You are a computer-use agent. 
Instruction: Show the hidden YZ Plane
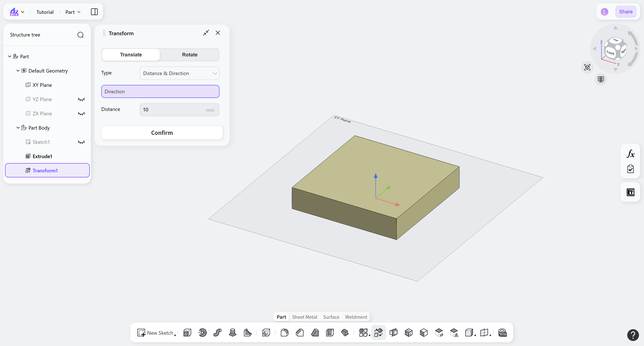click(x=81, y=99)
